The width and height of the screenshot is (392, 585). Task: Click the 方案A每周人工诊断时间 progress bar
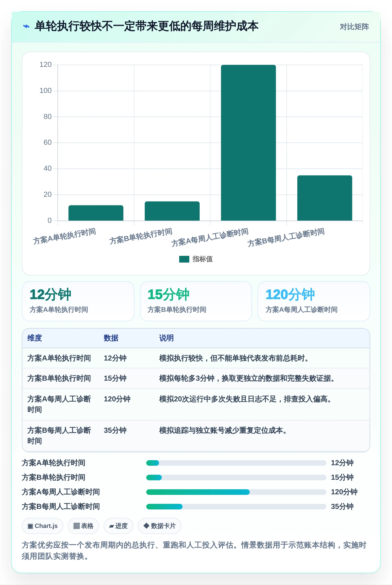(236, 492)
